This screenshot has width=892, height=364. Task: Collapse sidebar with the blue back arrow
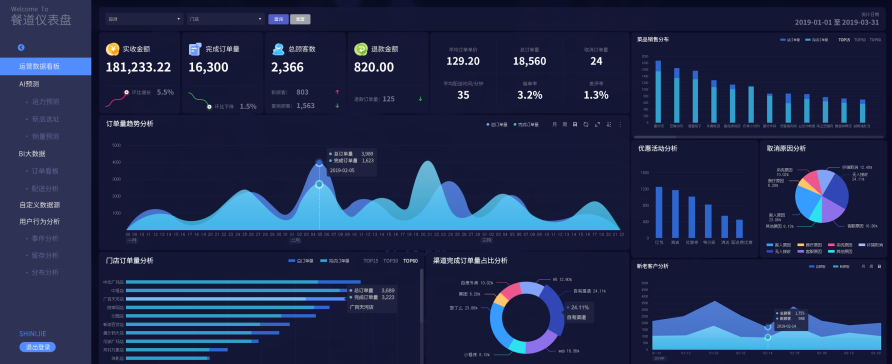[21, 48]
